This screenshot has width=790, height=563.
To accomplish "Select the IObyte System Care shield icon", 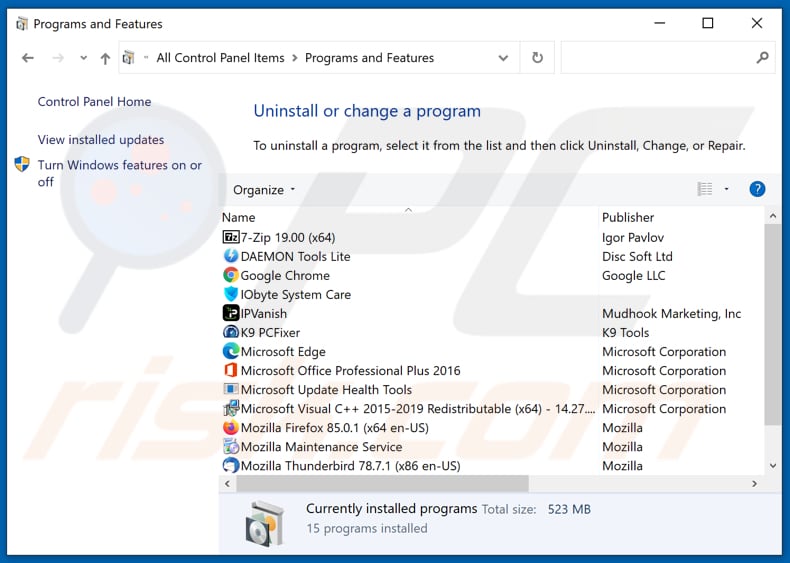I will click(231, 295).
